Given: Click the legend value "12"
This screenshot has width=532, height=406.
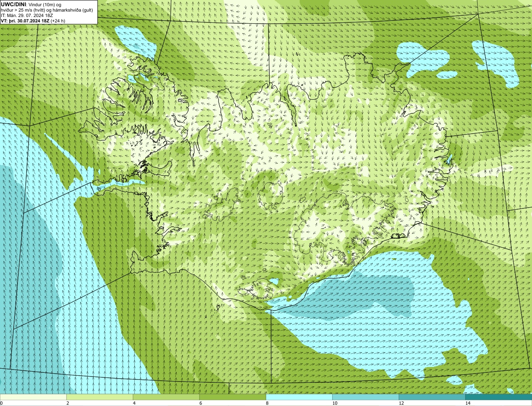Looking at the screenshot, I should pyautogui.click(x=401, y=403).
